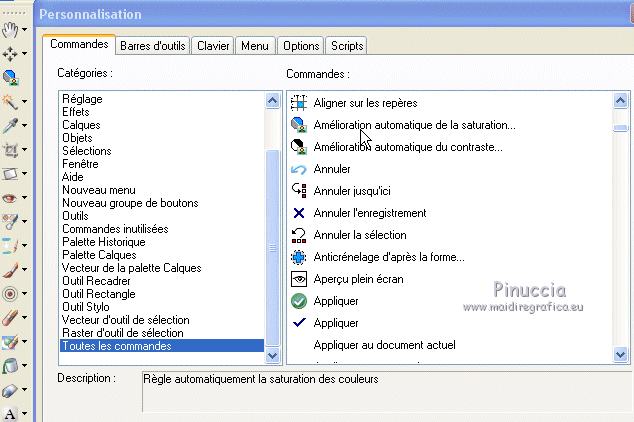Select the Pan hand tool
Image resolution: width=634 pixels, height=422 pixels.
point(9,28)
